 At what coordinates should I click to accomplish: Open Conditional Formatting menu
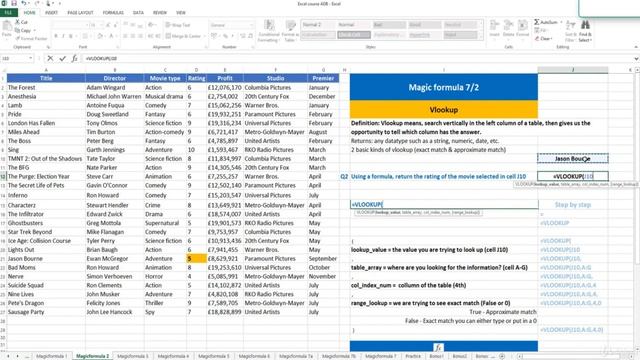pyautogui.click(x=269, y=31)
